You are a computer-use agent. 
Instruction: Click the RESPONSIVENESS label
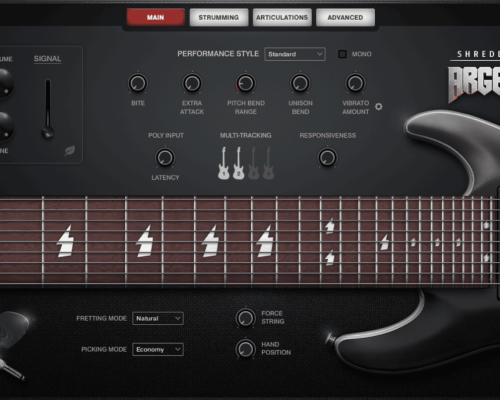[328, 135]
